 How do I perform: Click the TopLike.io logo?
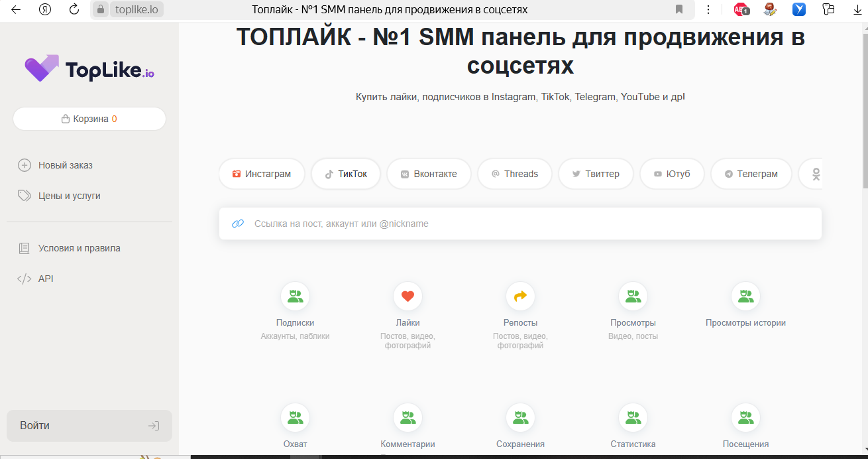[89, 68]
